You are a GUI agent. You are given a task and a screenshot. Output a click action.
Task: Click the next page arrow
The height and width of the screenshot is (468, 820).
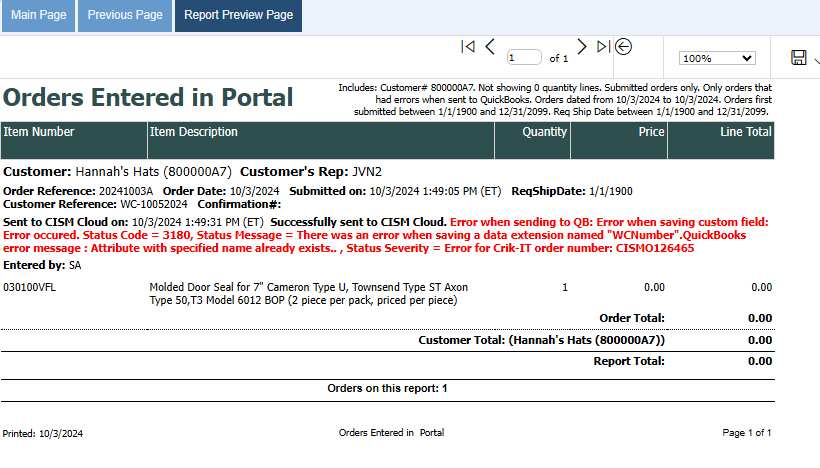point(581,47)
